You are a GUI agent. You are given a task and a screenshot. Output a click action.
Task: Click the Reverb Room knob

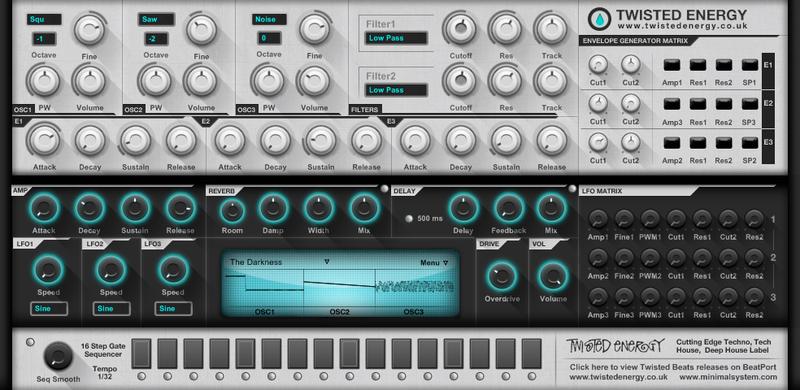(x=233, y=210)
